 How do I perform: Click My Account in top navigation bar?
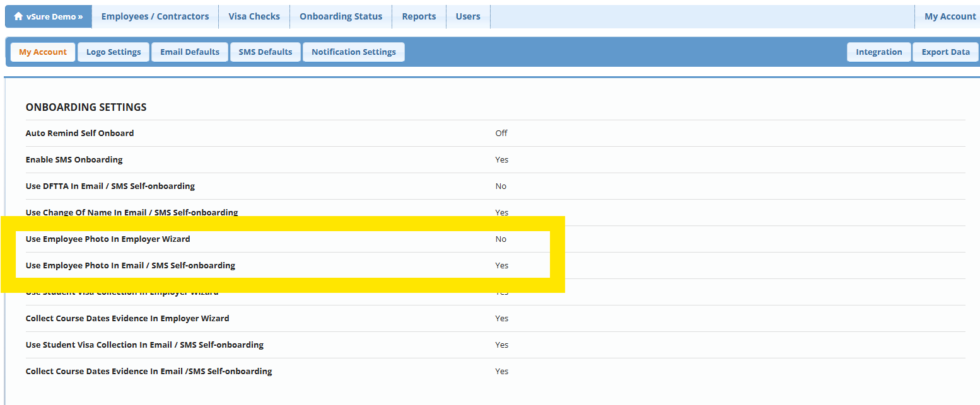tap(950, 16)
